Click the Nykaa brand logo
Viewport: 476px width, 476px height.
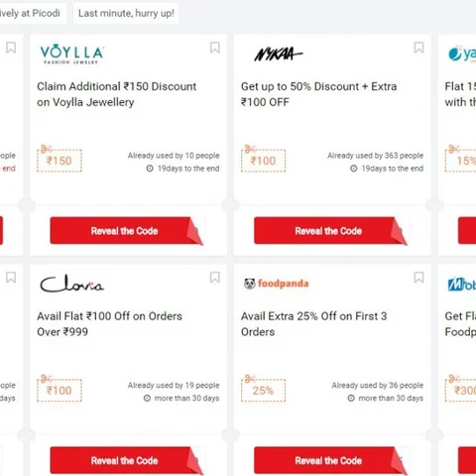pos(279,55)
